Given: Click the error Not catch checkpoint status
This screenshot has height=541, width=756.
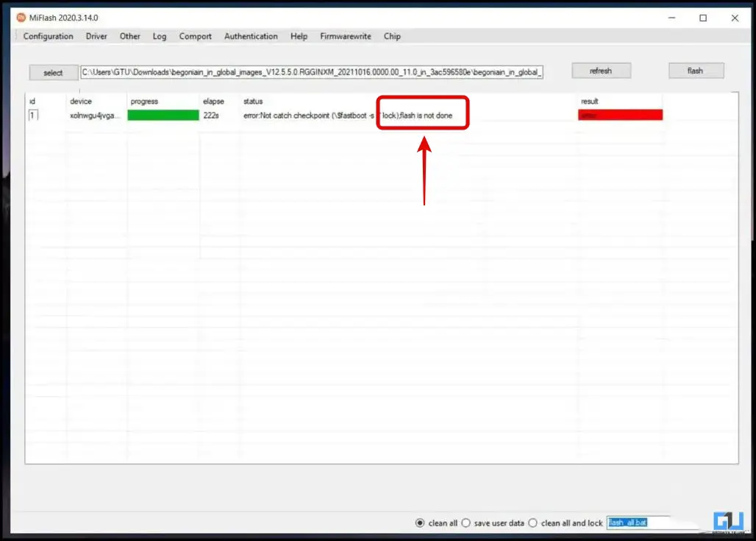Looking at the screenshot, I should [348, 116].
